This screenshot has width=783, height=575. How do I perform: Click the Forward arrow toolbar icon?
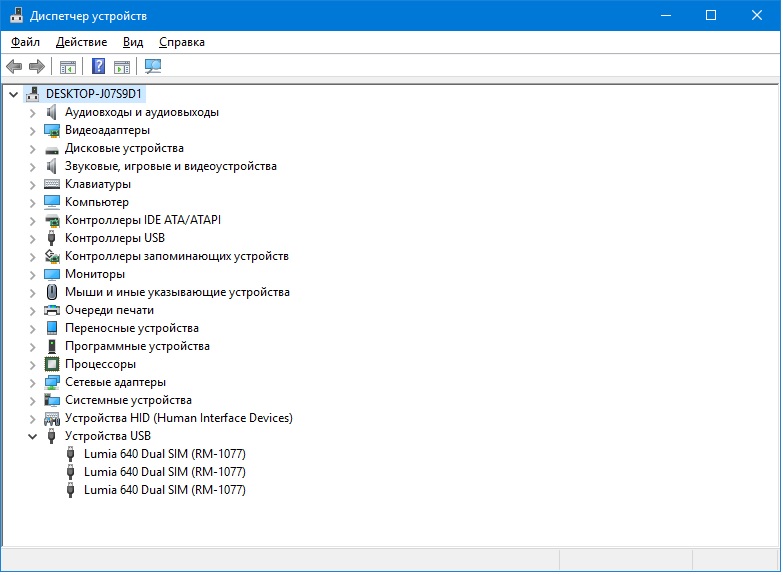[37, 66]
